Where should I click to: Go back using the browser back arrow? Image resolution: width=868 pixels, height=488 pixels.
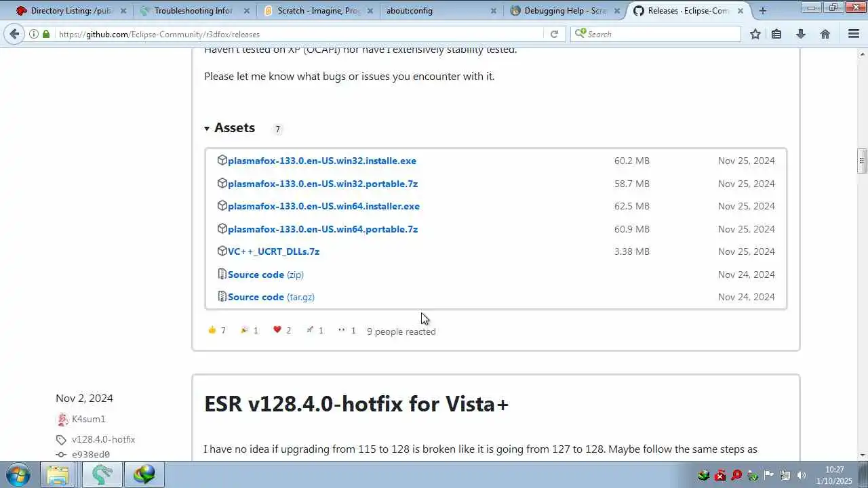point(14,34)
